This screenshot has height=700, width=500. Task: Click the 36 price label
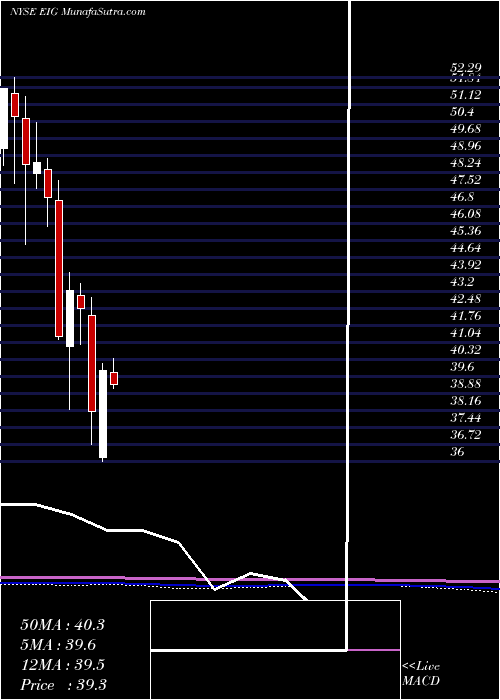point(458,451)
